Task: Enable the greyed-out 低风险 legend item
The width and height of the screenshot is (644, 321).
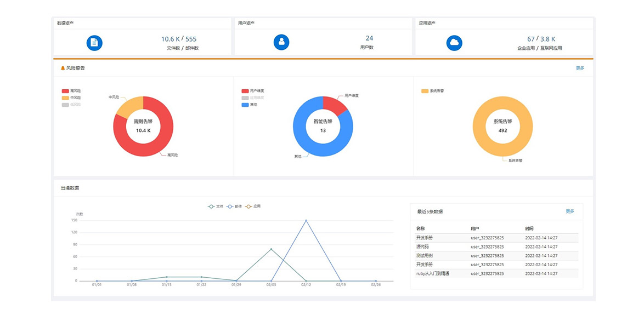Action: tap(71, 104)
